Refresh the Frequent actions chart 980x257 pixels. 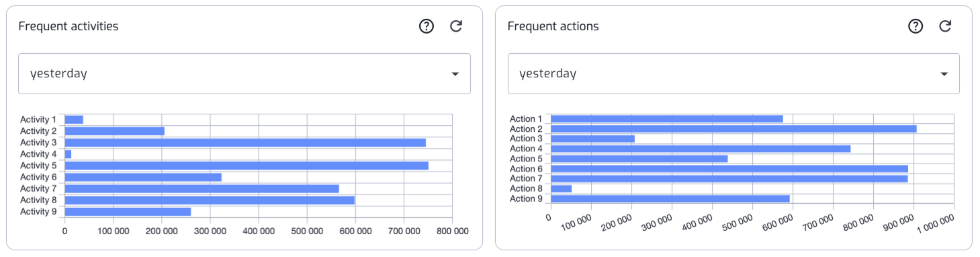[945, 26]
